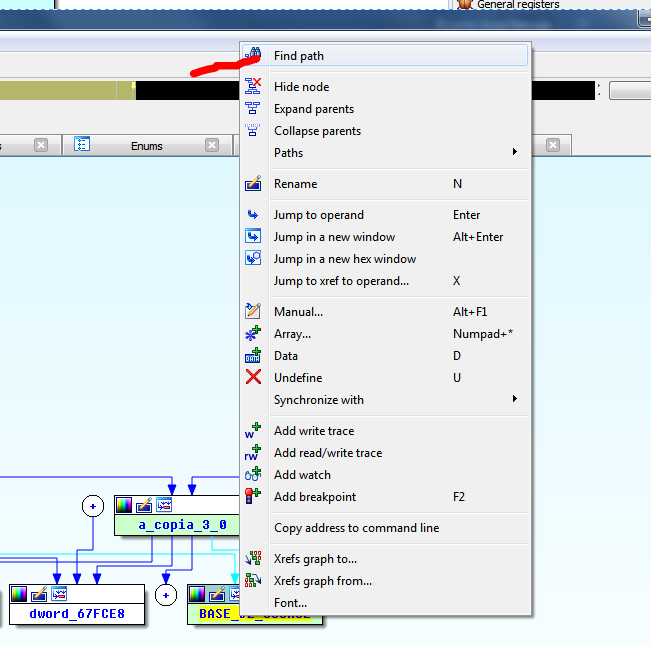Viewport: 651px width, 645px height.
Task: Select Add watch with the glasses icon
Action: pyautogui.click(x=302, y=475)
